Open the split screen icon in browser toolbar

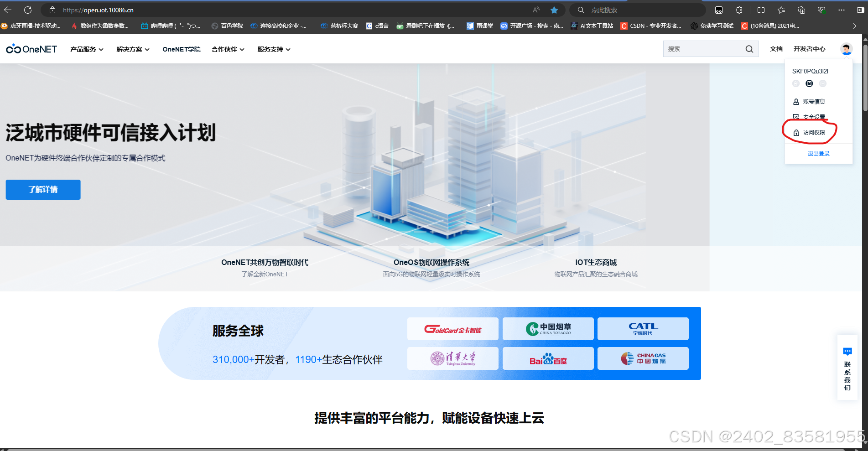tap(761, 10)
